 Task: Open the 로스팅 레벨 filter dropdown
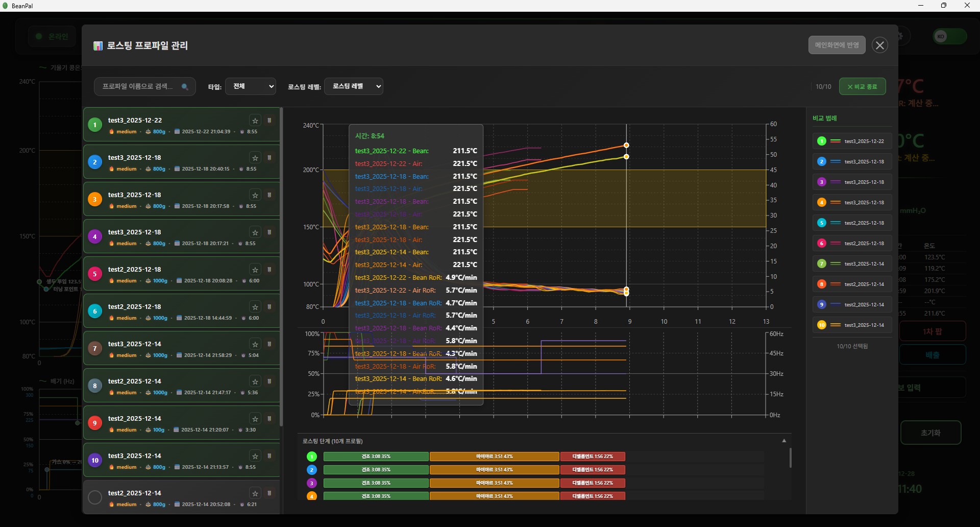pos(353,86)
